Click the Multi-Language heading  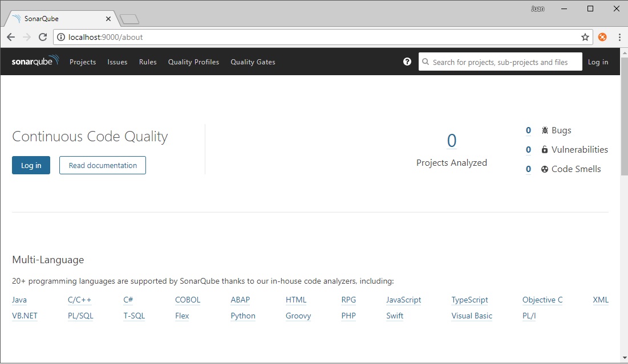tap(48, 260)
